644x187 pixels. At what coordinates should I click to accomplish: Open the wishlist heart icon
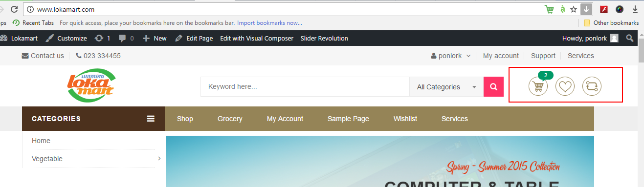coord(565,86)
